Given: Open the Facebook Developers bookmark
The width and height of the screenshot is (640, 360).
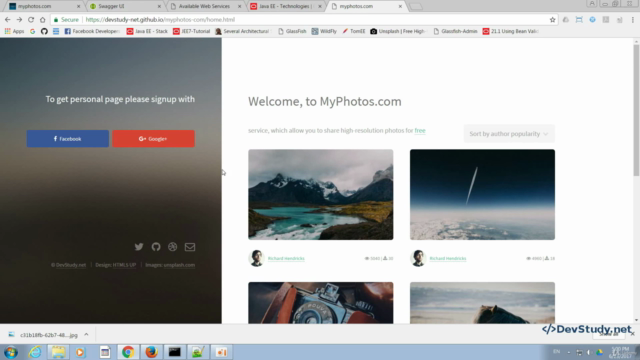Looking at the screenshot, I should click(92, 31).
